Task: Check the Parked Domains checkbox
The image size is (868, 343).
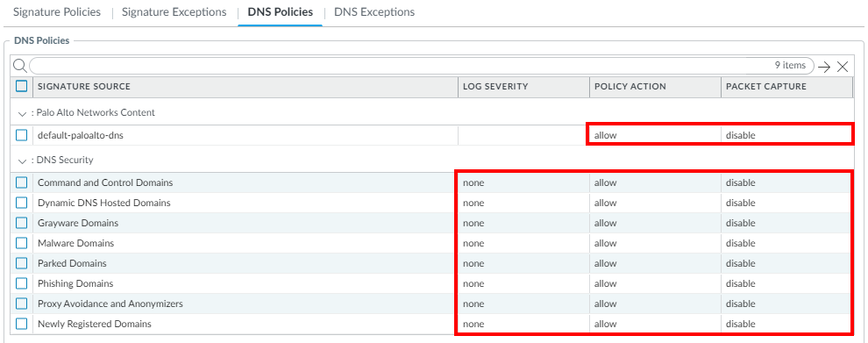Action: click(x=22, y=263)
